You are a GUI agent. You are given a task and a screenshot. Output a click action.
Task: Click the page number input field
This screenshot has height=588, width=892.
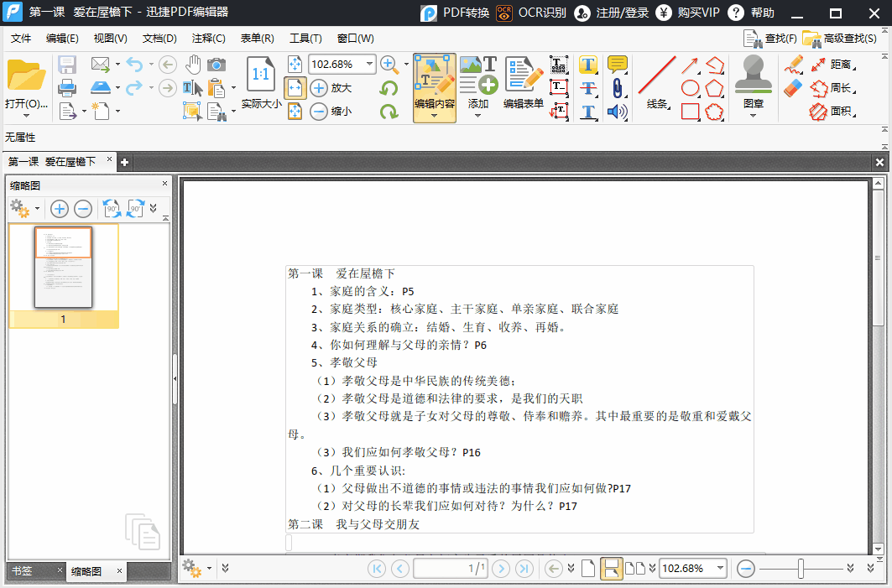450,568
